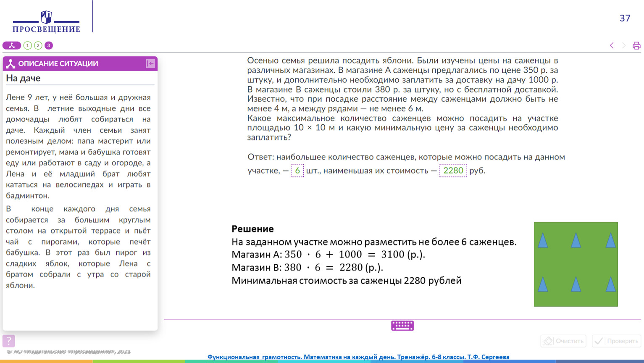This screenshot has height=363, width=644.
Task: Click the Просвещение logo
Action: point(46,22)
